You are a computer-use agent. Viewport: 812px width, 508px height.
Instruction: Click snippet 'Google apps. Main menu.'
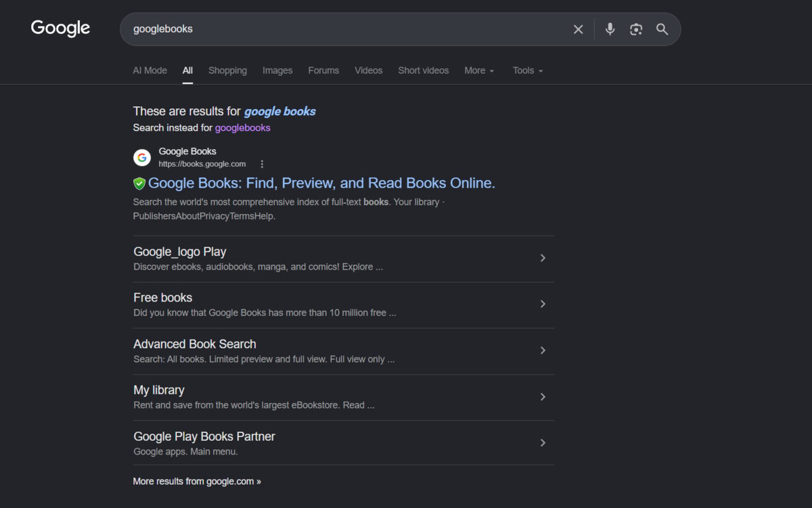point(185,451)
